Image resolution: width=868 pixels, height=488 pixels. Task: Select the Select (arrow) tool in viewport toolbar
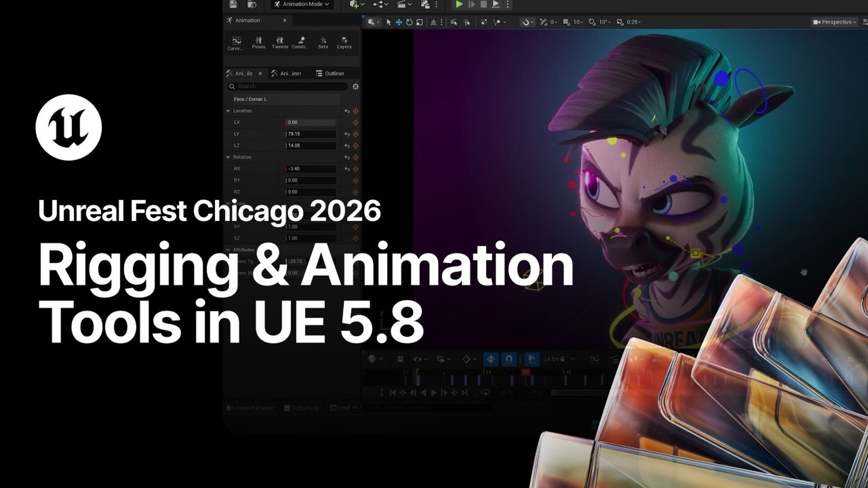388,22
